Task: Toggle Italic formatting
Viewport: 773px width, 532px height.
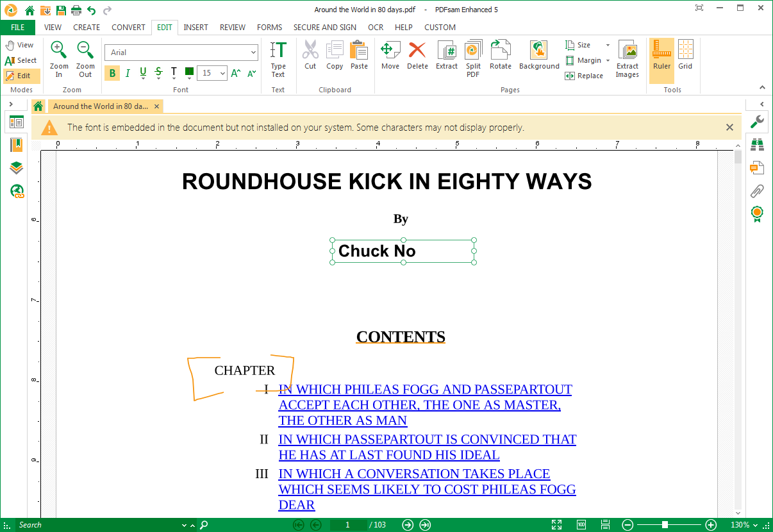Action: (x=128, y=73)
